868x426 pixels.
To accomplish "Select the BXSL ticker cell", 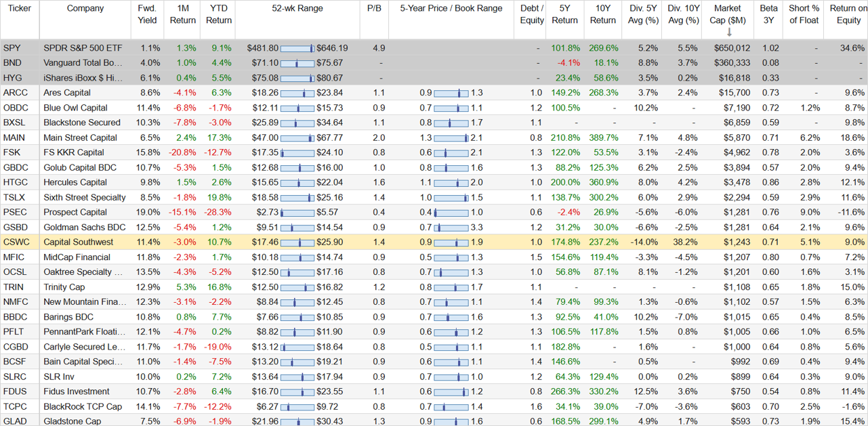I will (15, 123).
